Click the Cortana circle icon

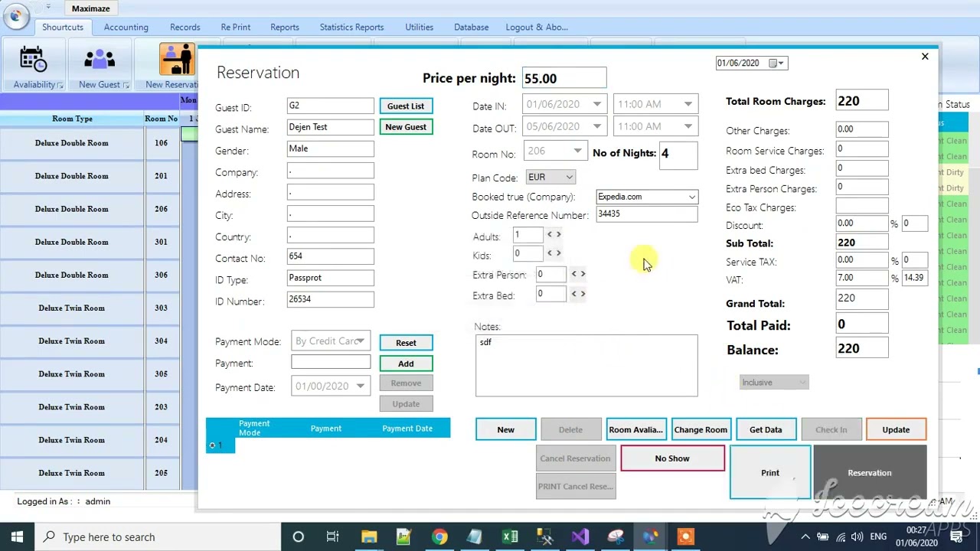pos(299,537)
